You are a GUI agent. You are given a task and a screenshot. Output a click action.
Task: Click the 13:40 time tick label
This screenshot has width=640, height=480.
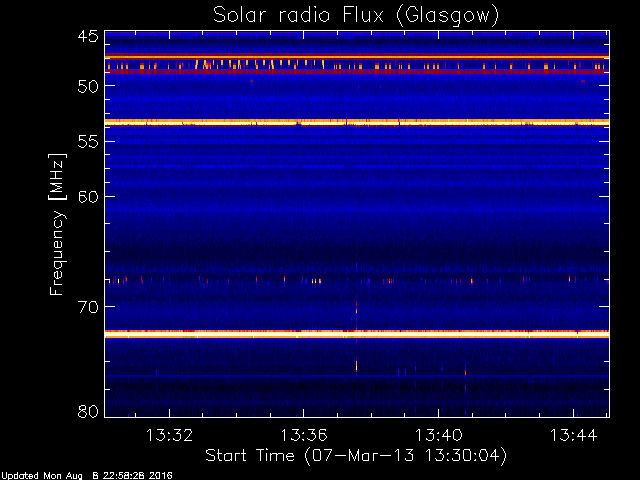pyautogui.click(x=439, y=435)
